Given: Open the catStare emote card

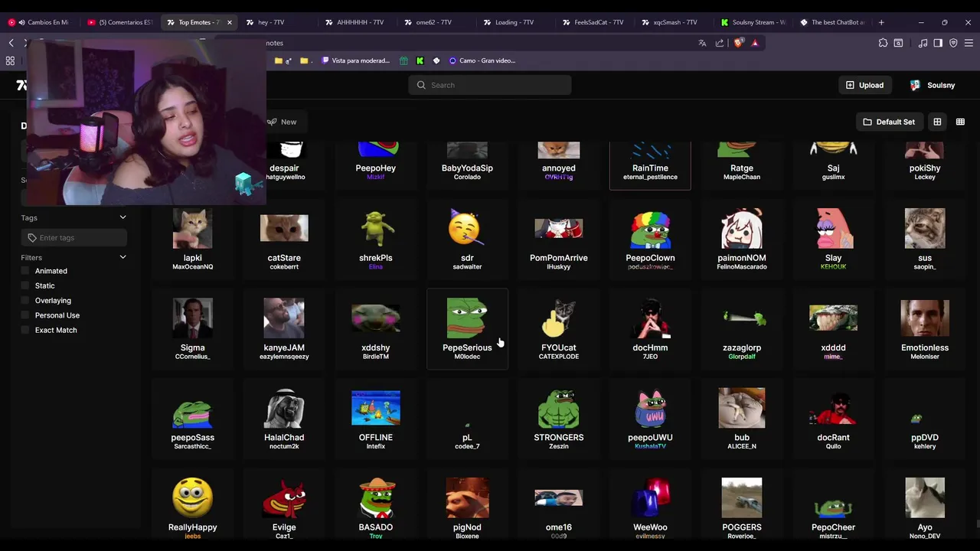Looking at the screenshot, I should click(284, 239).
